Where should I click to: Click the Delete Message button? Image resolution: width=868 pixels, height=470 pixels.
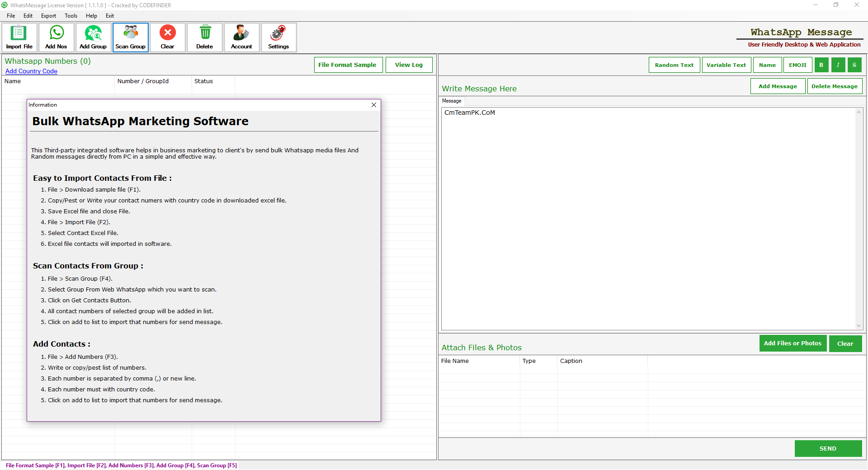[835, 86]
